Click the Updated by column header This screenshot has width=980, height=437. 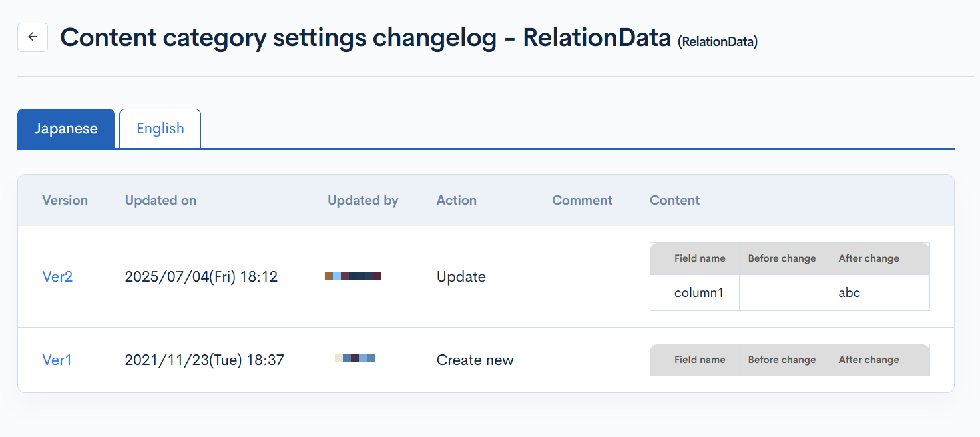363,201
